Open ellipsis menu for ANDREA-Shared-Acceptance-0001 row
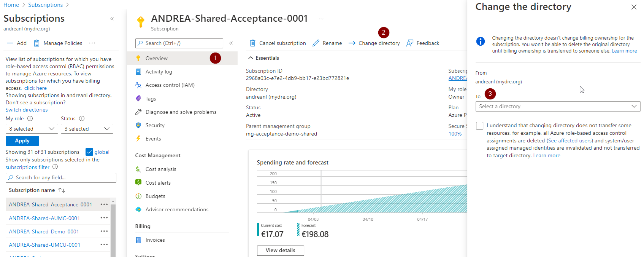The height and width of the screenshot is (257, 644). (104, 204)
